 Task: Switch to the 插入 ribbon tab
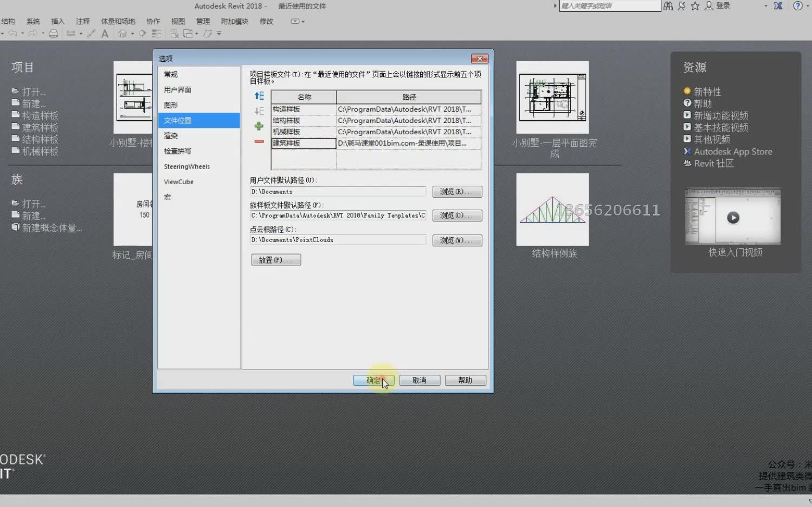(58, 21)
